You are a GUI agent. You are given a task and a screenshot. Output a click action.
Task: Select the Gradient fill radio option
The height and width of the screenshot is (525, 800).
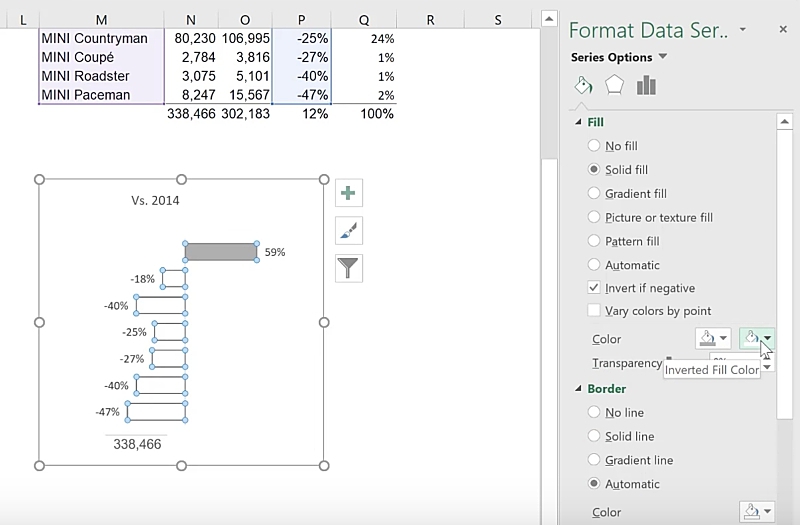[x=594, y=194]
